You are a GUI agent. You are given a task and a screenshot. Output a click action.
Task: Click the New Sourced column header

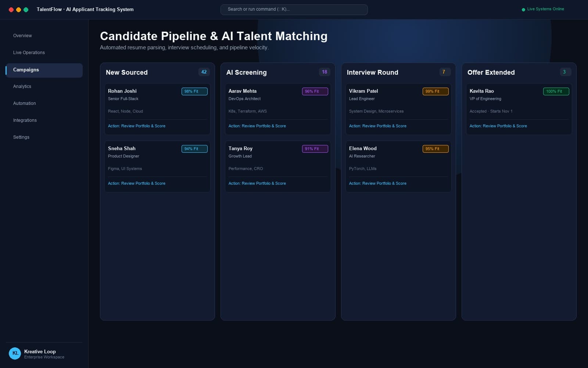[x=127, y=72]
